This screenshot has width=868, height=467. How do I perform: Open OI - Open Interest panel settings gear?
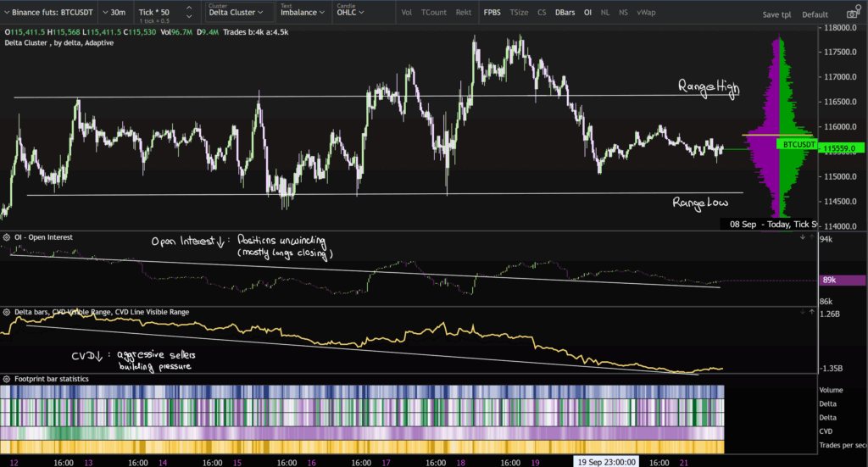8,237
